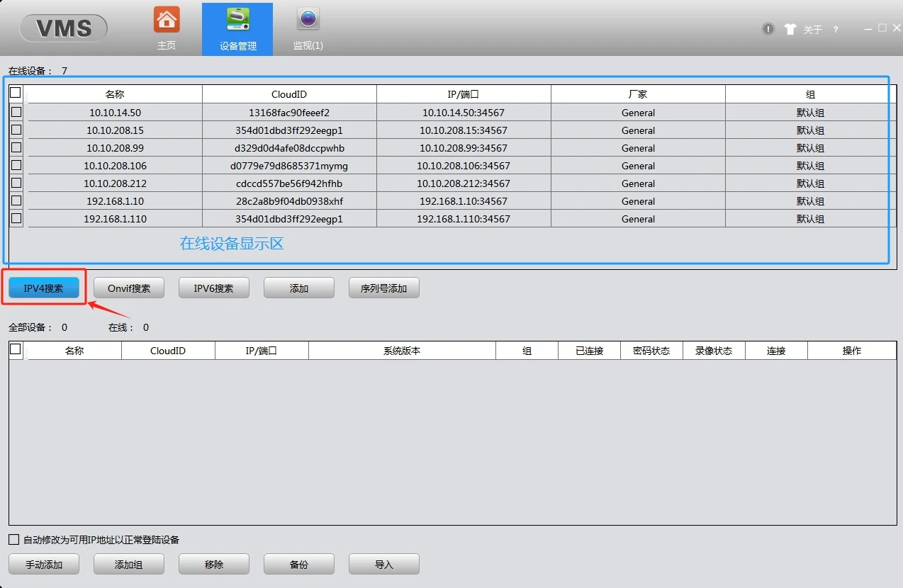
Task: Maximize the VMS window
Action: coord(882,28)
